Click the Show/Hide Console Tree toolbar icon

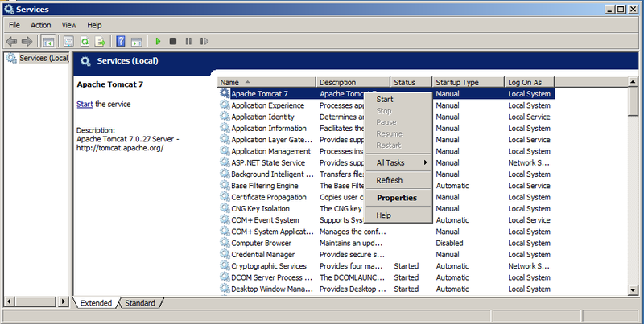point(48,41)
